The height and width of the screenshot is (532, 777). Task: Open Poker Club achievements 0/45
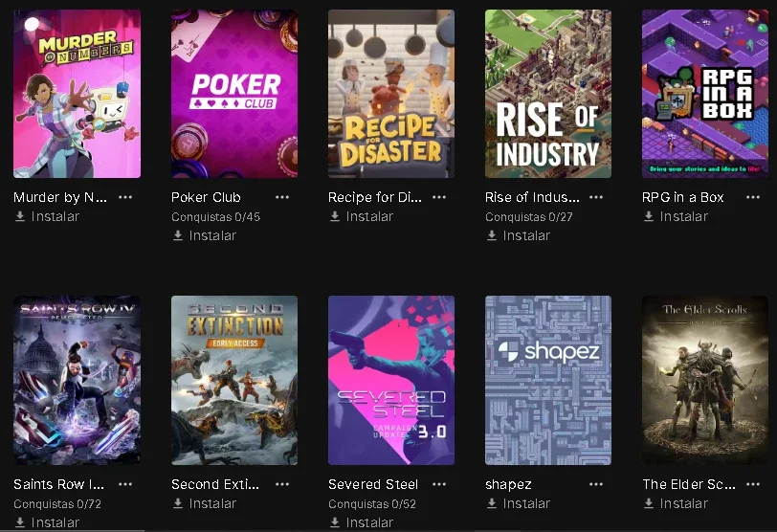pos(215,217)
